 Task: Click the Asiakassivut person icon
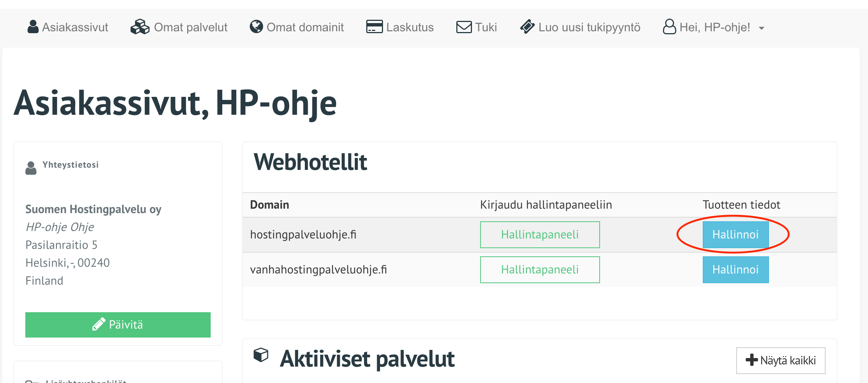[x=33, y=27]
